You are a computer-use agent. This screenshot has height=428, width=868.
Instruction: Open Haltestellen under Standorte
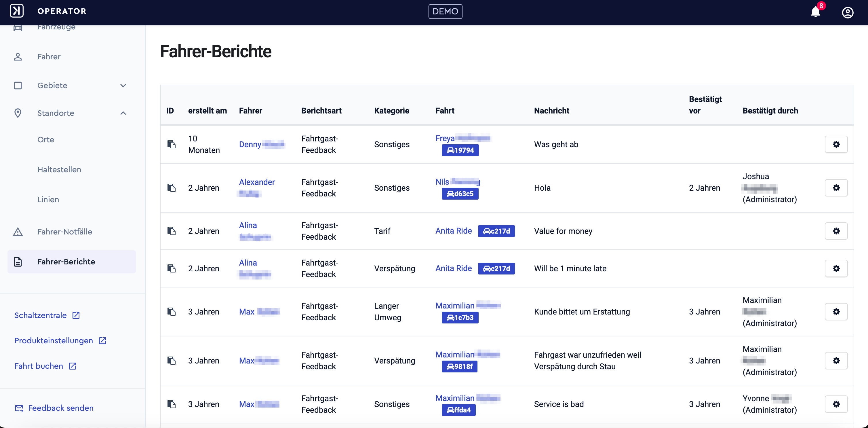(x=59, y=170)
